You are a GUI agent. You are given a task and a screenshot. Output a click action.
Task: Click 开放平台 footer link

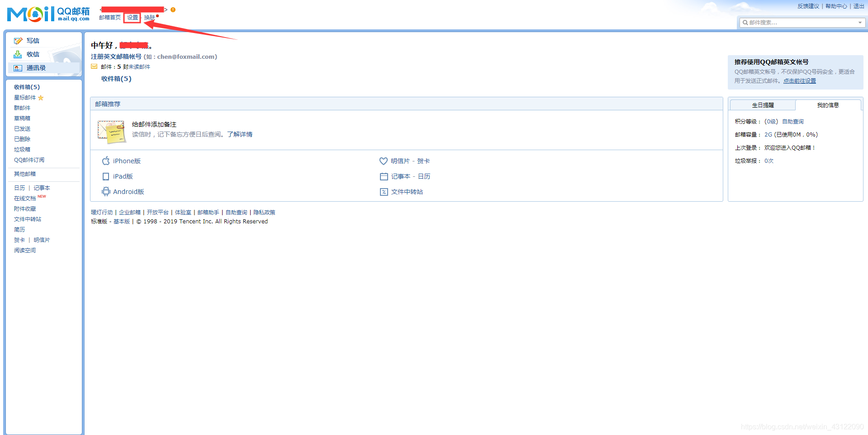[x=157, y=213]
